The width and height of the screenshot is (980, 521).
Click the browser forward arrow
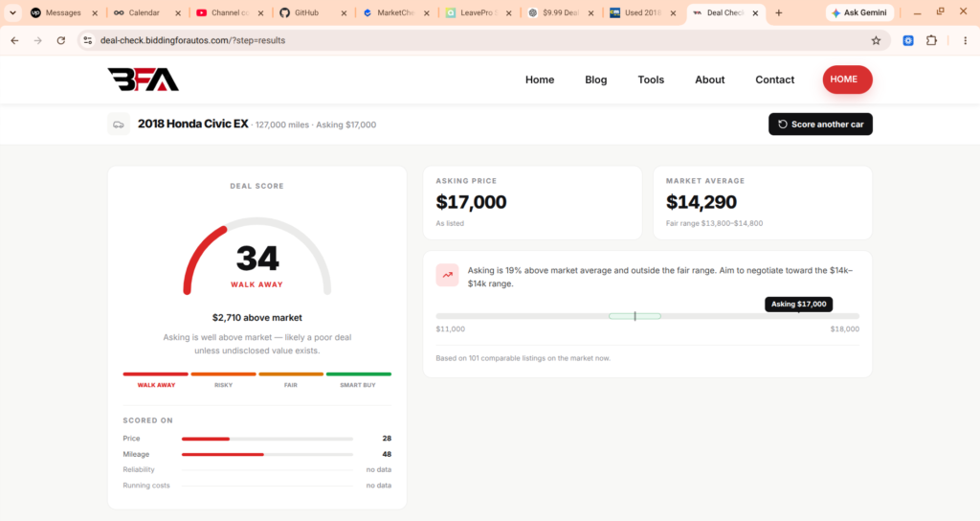coord(38,40)
